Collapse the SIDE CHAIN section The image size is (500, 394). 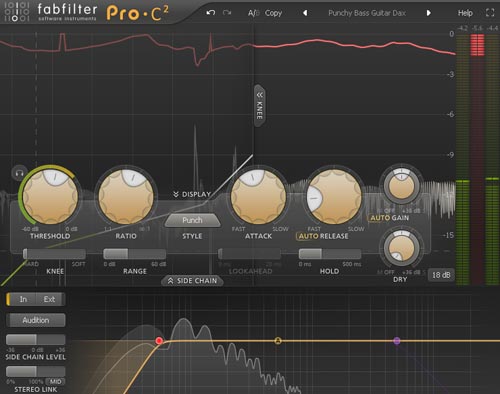click(x=192, y=281)
